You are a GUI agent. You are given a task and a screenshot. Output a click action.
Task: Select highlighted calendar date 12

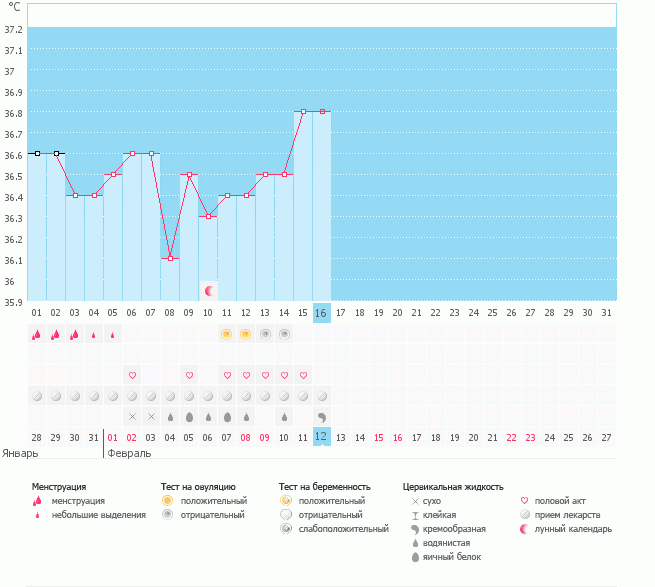click(322, 437)
